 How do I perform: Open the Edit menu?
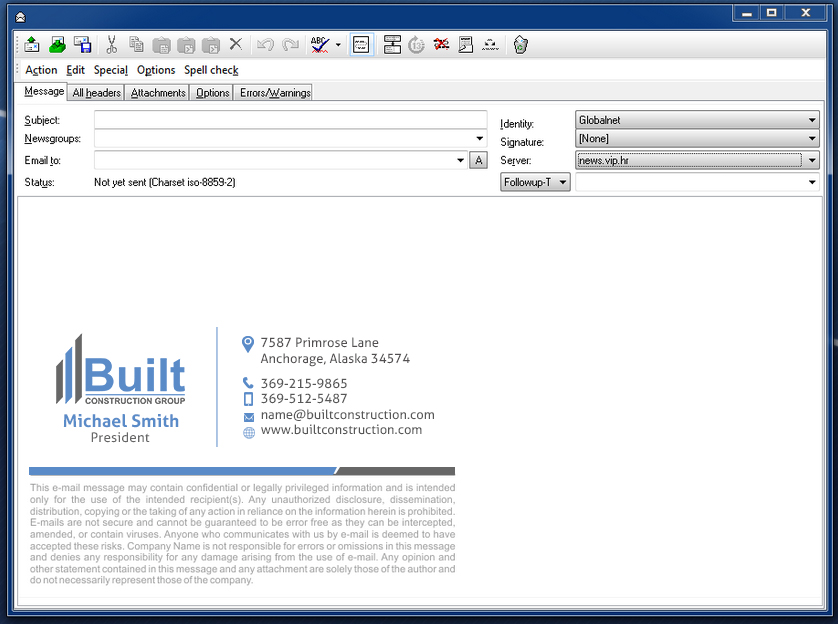click(75, 70)
